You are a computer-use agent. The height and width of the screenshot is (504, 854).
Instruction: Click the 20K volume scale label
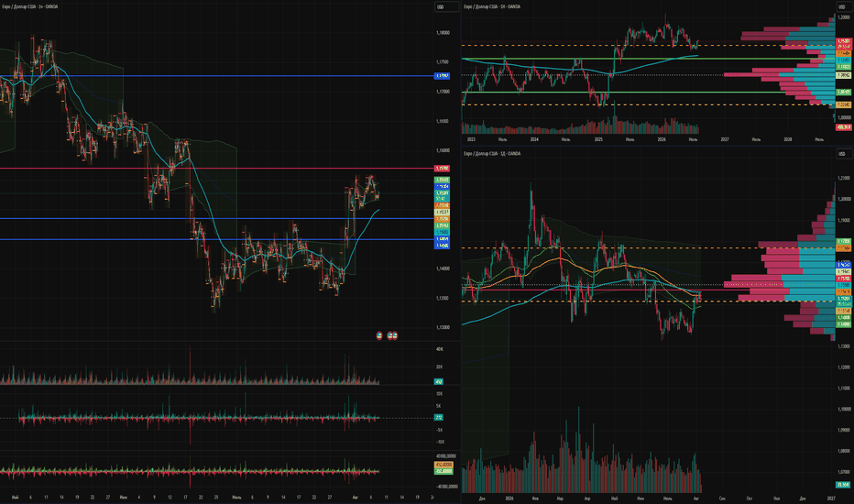coord(440,367)
